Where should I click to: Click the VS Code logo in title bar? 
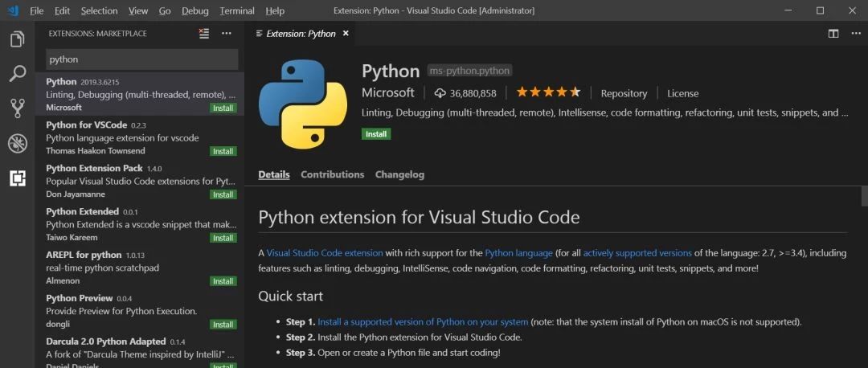14,10
